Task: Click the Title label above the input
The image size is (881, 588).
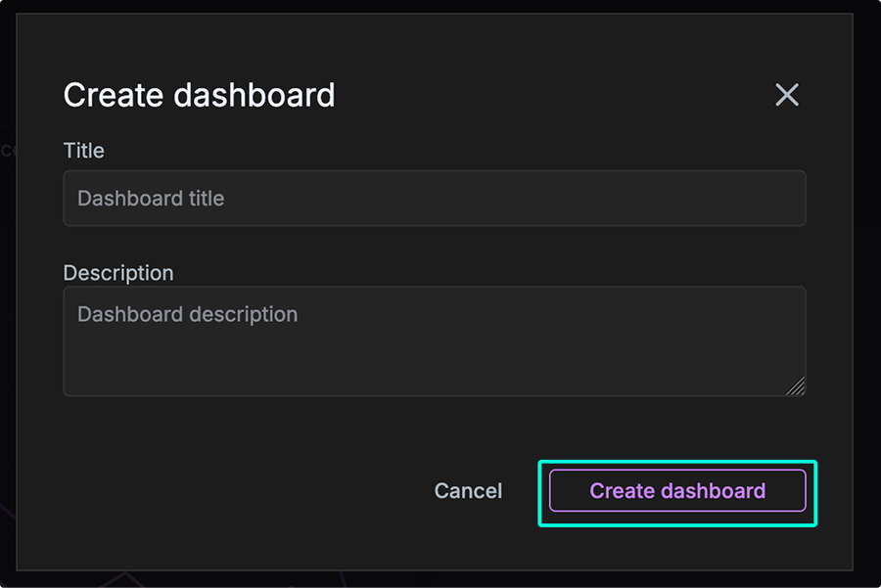Action: 83,151
